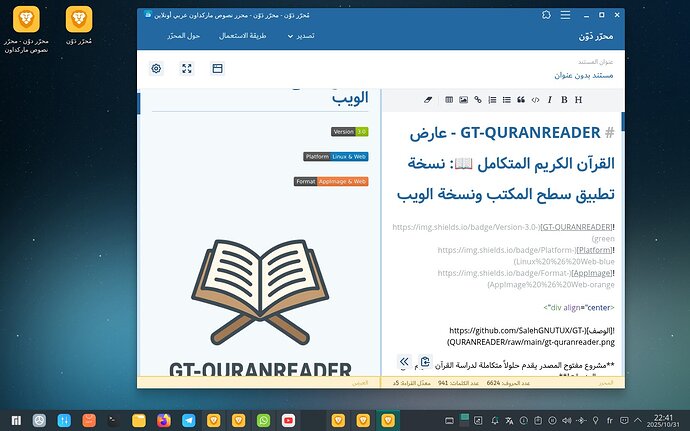This screenshot has height=431, width=690.
Task: Open the hamburger menu in title bar
Action: pos(565,15)
